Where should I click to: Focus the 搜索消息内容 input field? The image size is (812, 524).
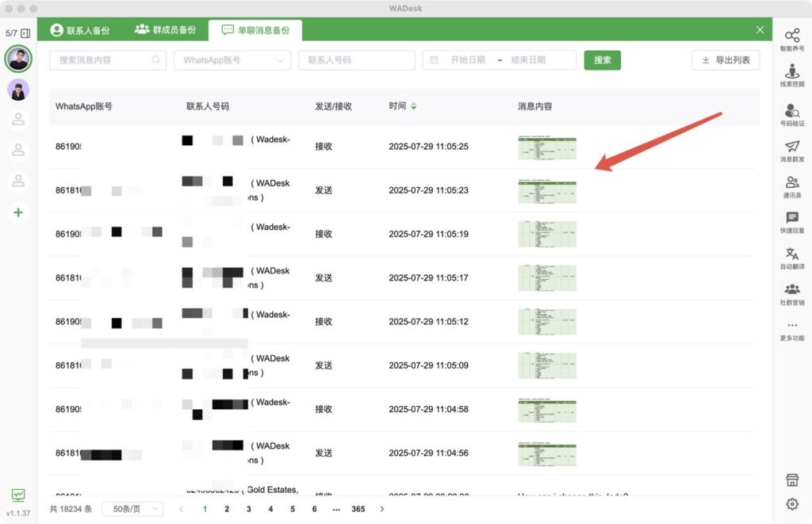click(x=108, y=60)
